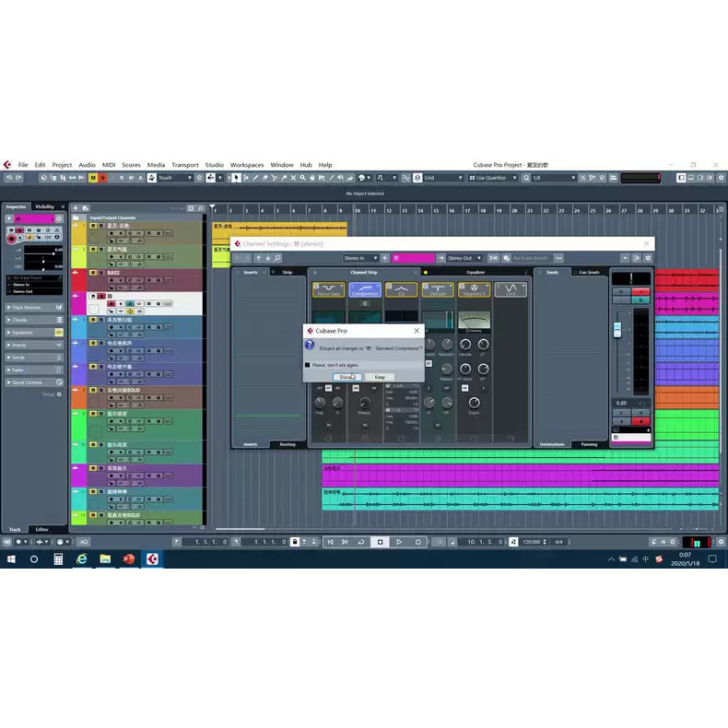728x728 pixels.
Task: Click the EQ module in the Channel Strip
Action: click(401, 289)
